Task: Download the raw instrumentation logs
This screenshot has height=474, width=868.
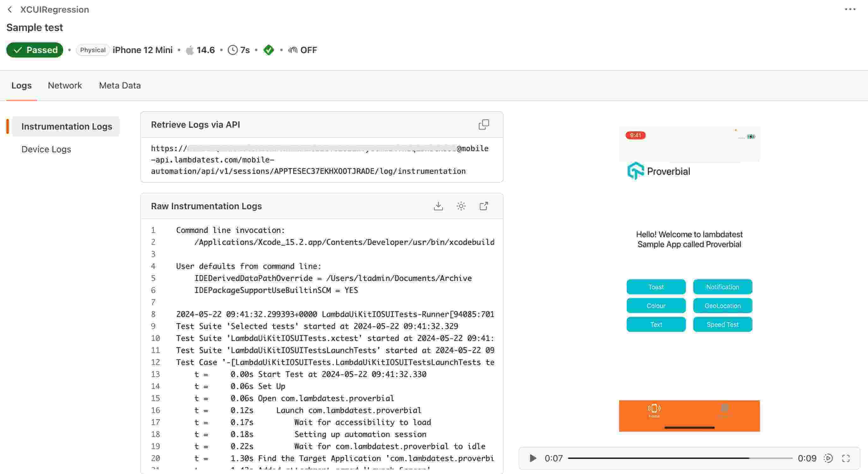Action: (x=438, y=206)
